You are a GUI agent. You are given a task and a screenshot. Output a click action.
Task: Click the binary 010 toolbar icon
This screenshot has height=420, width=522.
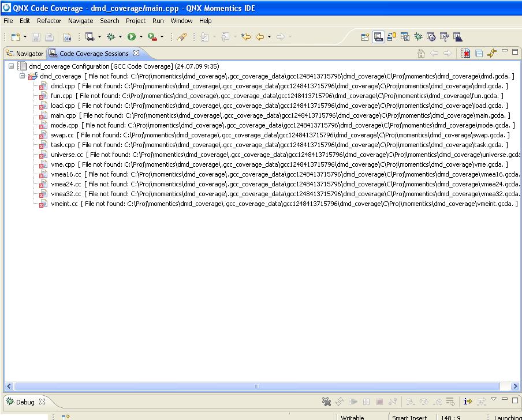pyautogui.click(x=67, y=37)
